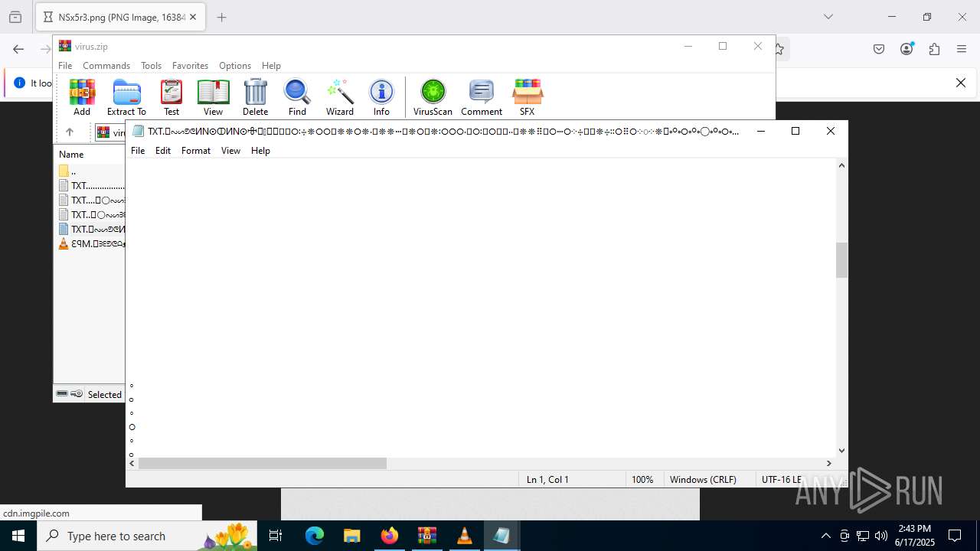Click the Extract To toolbar icon
Screen dimensions: 980x551
(x=126, y=97)
